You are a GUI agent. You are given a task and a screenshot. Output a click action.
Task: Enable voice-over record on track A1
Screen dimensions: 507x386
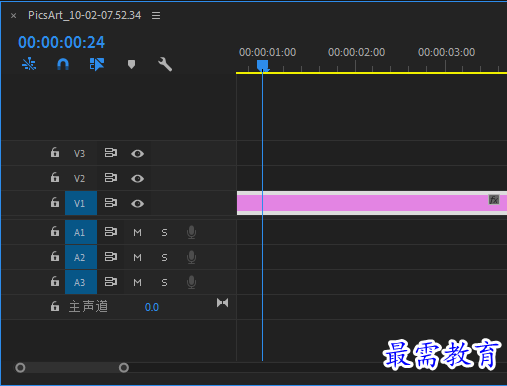(x=191, y=232)
